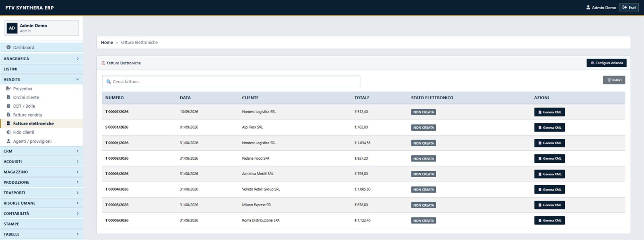Click the Preventivi pencil icon
644x240 pixels.
[x=8, y=88]
